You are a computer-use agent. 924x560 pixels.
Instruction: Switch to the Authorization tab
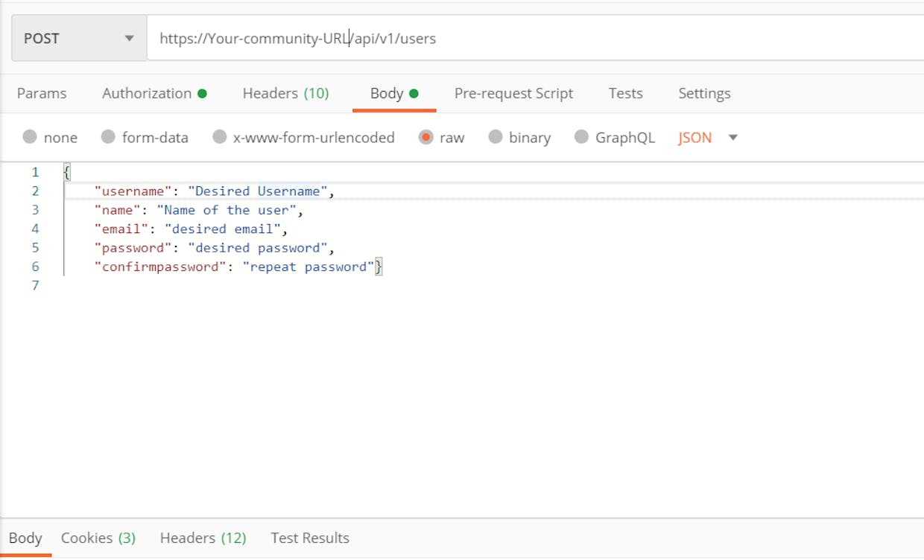point(154,93)
